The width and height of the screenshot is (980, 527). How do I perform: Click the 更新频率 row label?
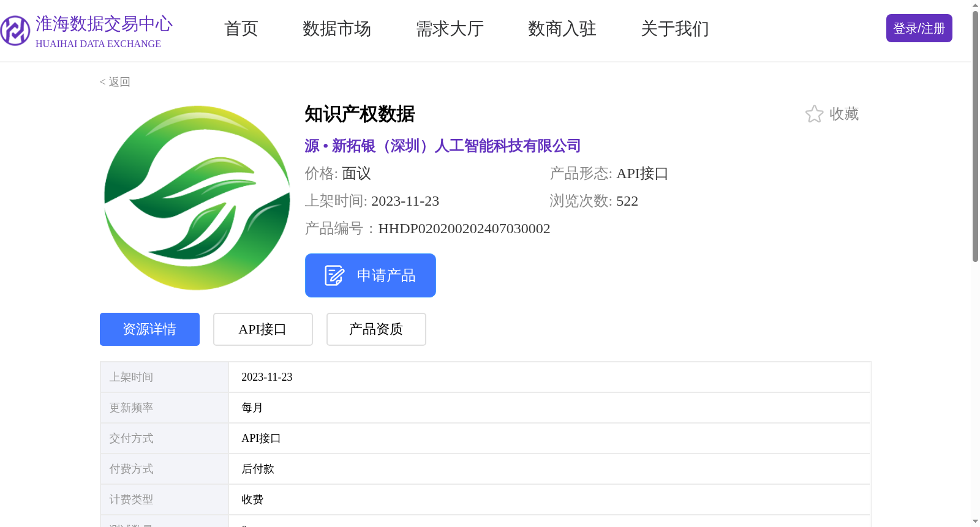pyautogui.click(x=131, y=408)
